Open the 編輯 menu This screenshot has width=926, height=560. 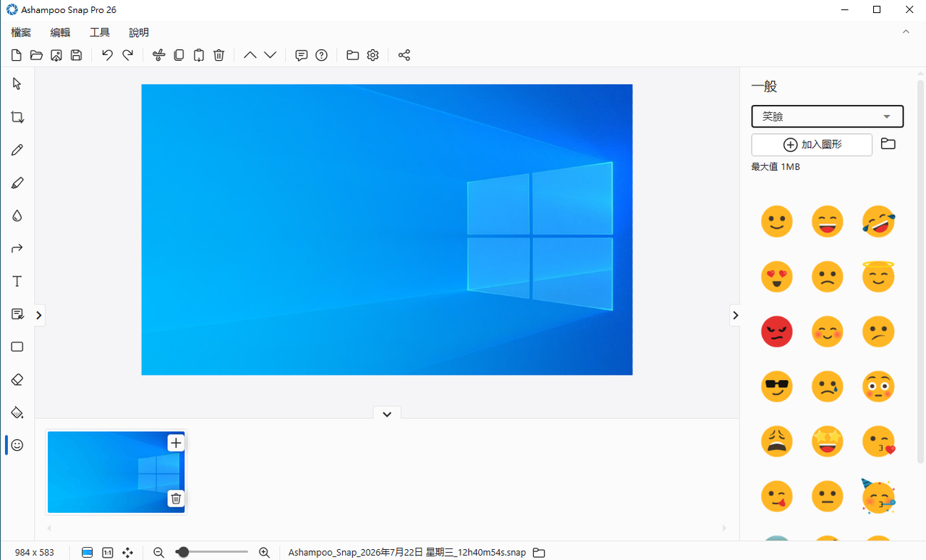[60, 33]
